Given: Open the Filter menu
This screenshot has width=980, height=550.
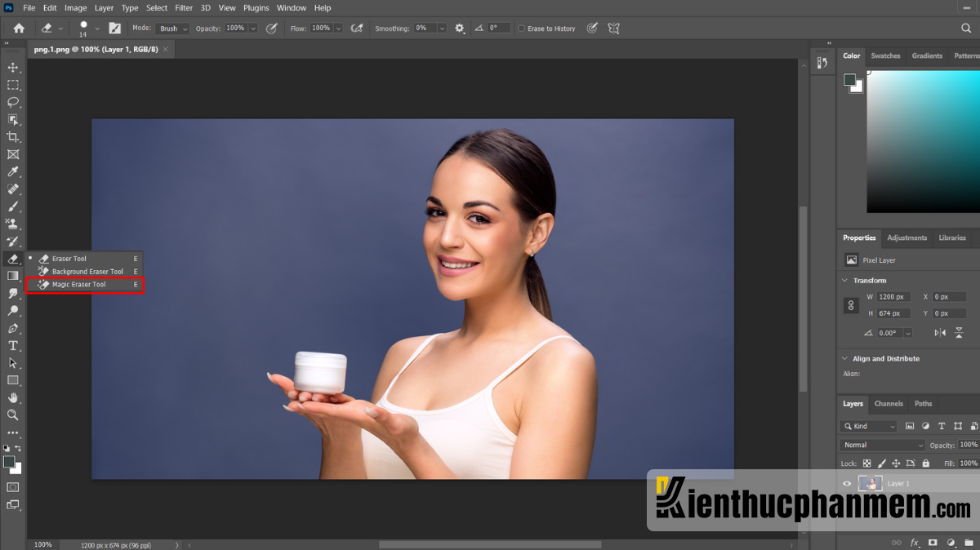Looking at the screenshot, I should coord(184,8).
